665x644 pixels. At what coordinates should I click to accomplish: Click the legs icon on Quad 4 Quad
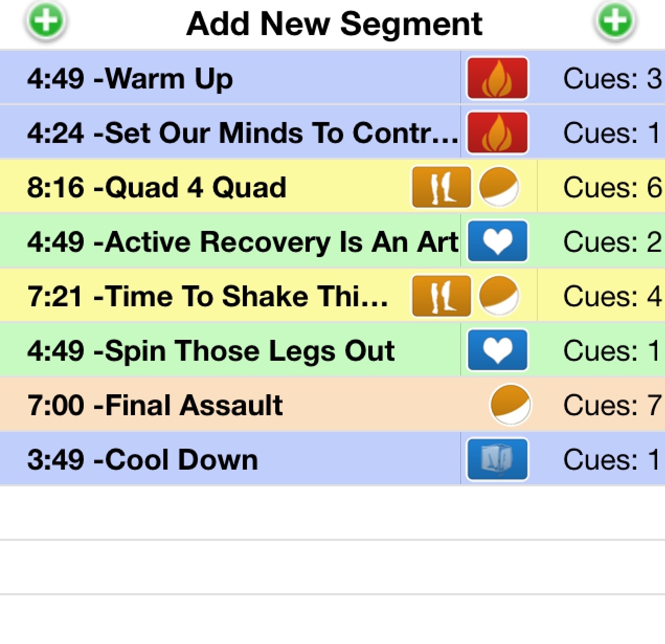(x=442, y=187)
